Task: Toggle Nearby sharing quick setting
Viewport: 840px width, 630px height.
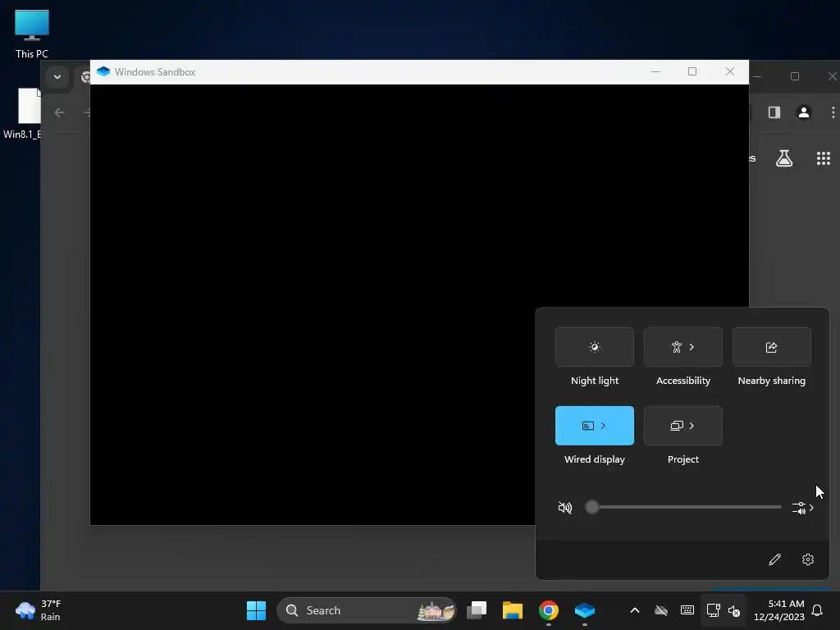Action: (771, 347)
